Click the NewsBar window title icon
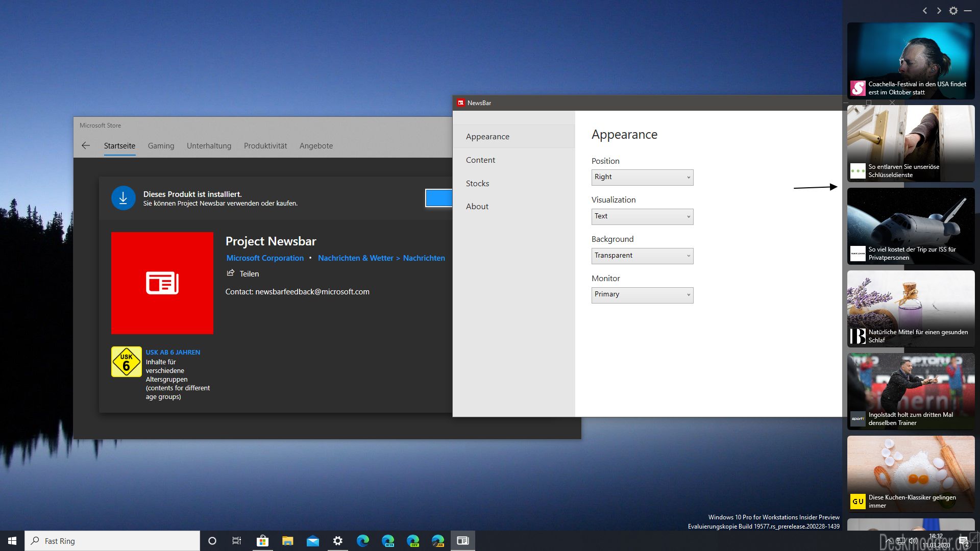 (460, 103)
